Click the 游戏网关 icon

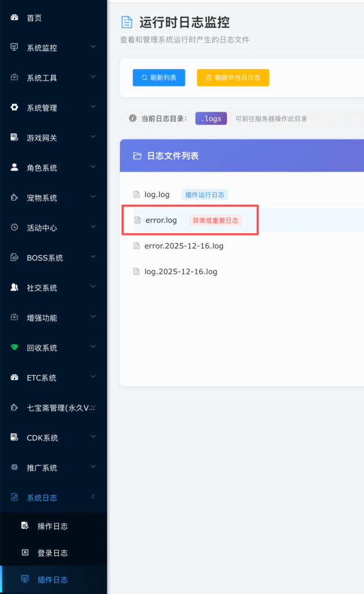(x=14, y=137)
